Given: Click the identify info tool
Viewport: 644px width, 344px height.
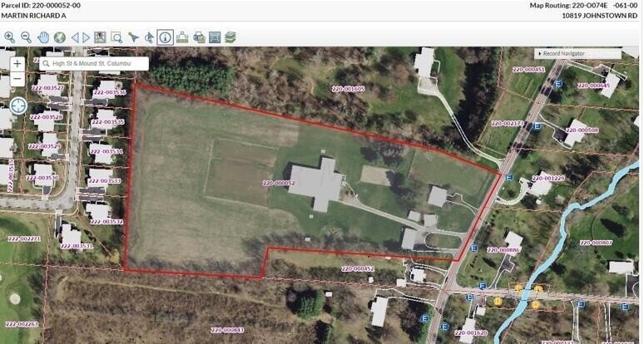Looking at the screenshot, I should coord(165,37).
